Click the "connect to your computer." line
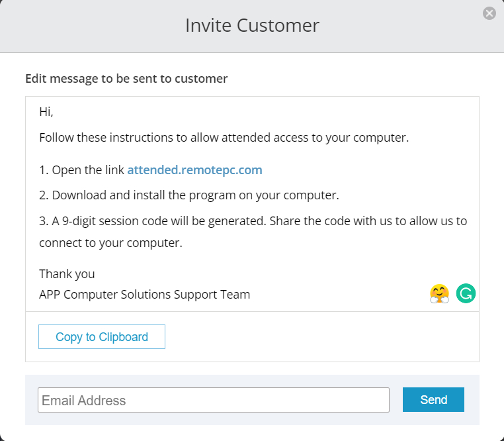The width and height of the screenshot is (504, 441). [x=110, y=243]
